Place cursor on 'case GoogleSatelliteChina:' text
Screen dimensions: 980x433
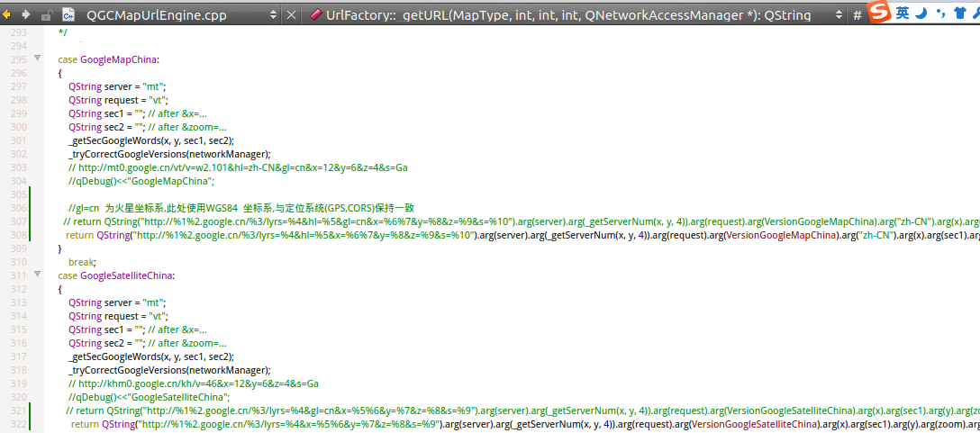tap(117, 275)
